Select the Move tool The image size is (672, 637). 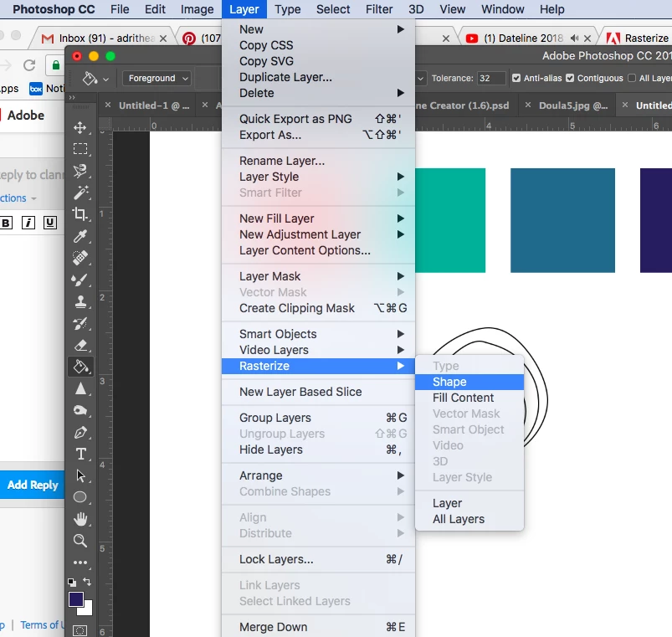[80, 127]
